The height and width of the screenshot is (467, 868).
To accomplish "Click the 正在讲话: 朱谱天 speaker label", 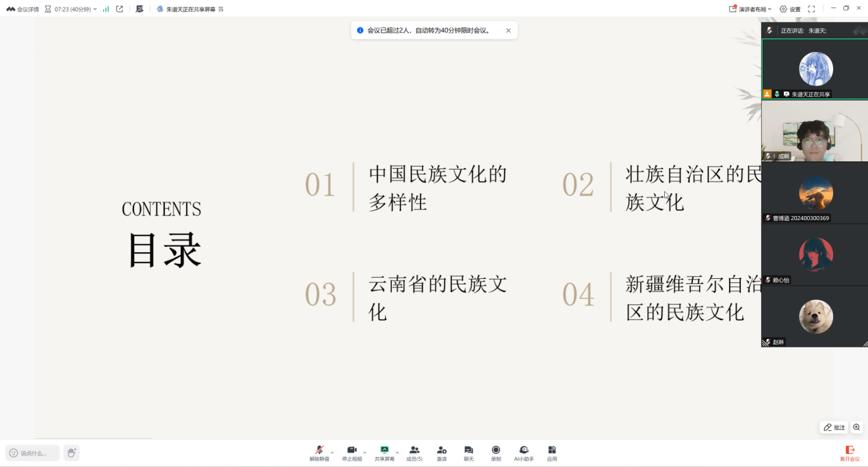I will point(804,31).
